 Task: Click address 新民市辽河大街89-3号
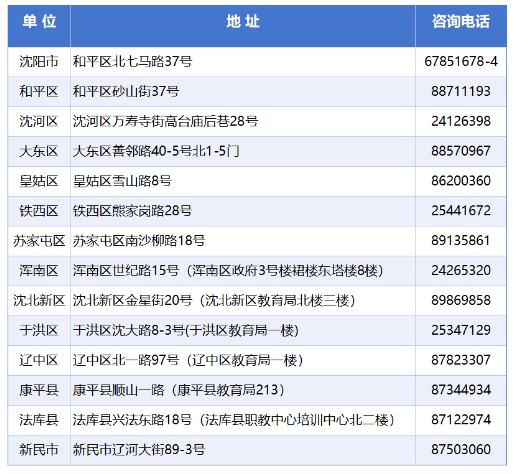click(139, 450)
